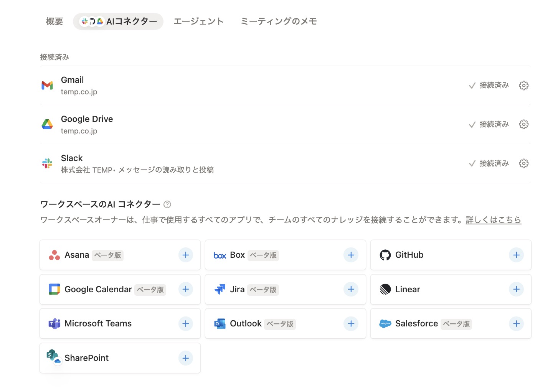558x392 pixels.
Task: Click the Linear card label
Action: [408, 290]
